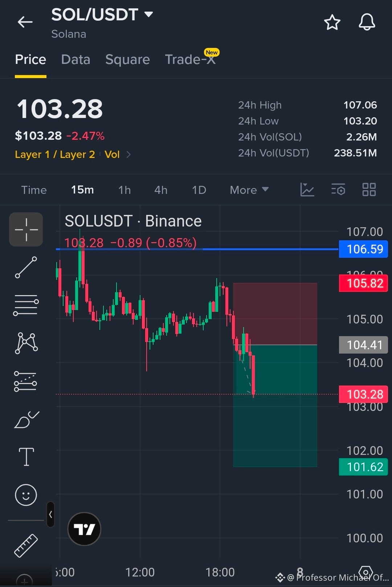Select the crosshair cursor tool
The height and width of the screenshot is (587, 392).
click(x=26, y=229)
